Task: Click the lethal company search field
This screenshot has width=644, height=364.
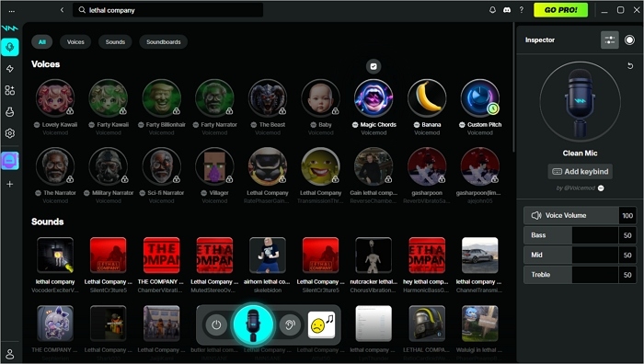Action: (x=168, y=10)
